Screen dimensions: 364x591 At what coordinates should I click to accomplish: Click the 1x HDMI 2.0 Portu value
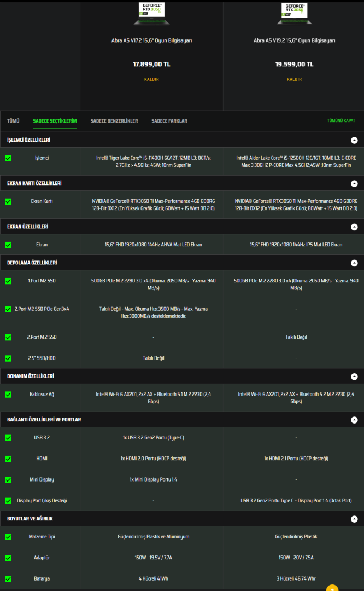tap(154, 459)
